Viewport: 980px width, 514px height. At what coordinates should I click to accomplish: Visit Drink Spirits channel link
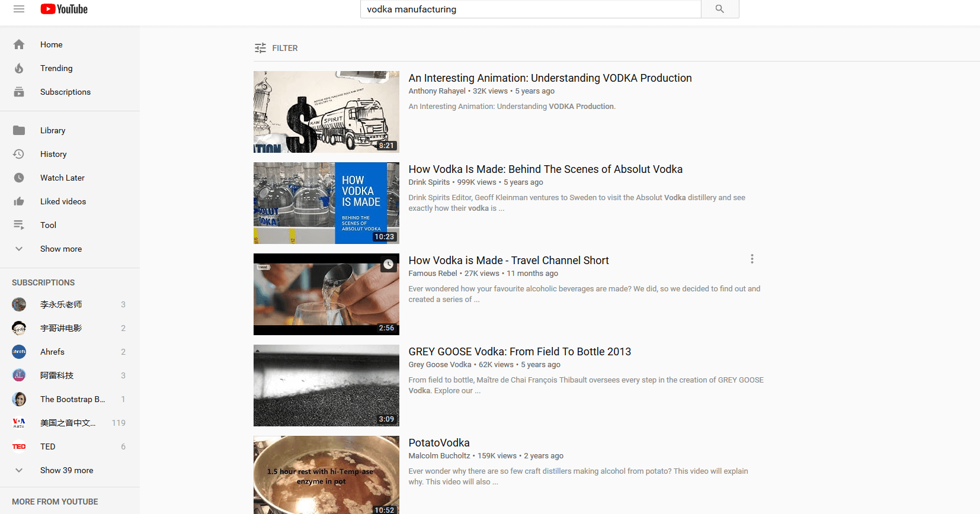point(429,182)
